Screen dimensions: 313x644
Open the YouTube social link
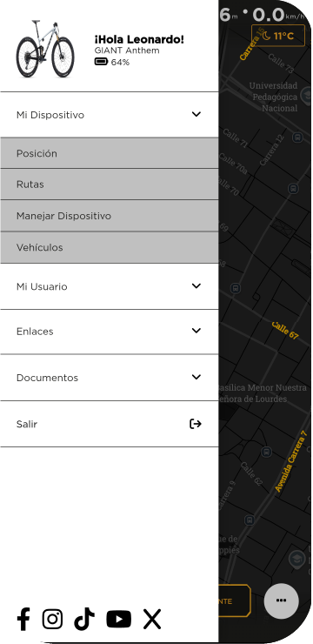tap(119, 619)
